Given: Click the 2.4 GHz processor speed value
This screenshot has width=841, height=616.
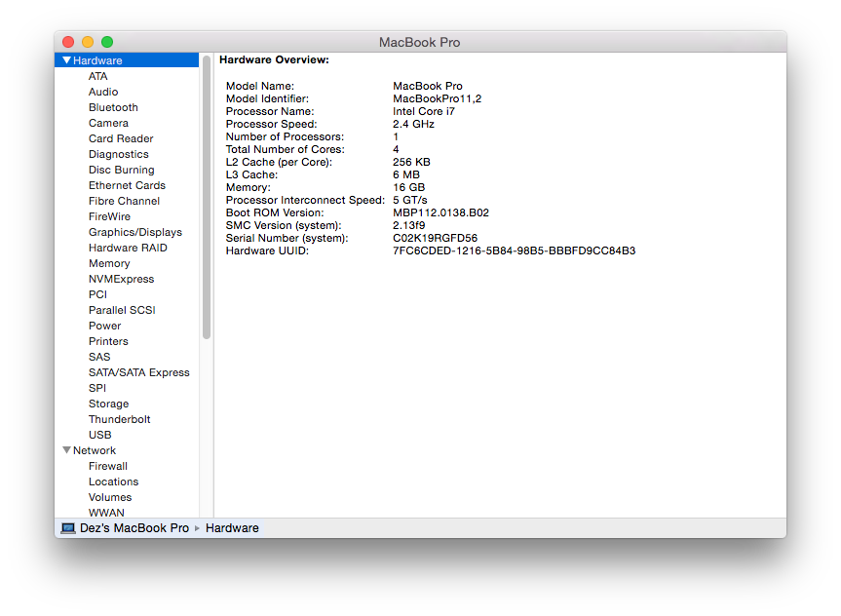Looking at the screenshot, I should (413, 124).
